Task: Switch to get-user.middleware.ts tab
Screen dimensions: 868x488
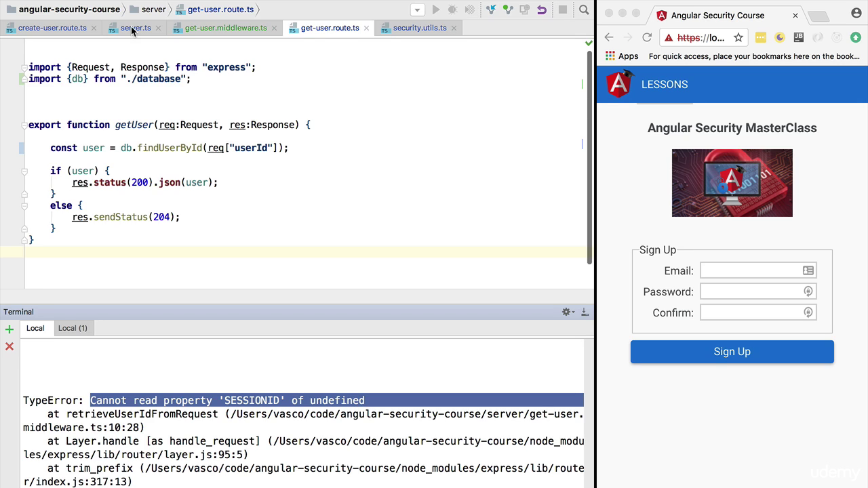Action: click(226, 28)
